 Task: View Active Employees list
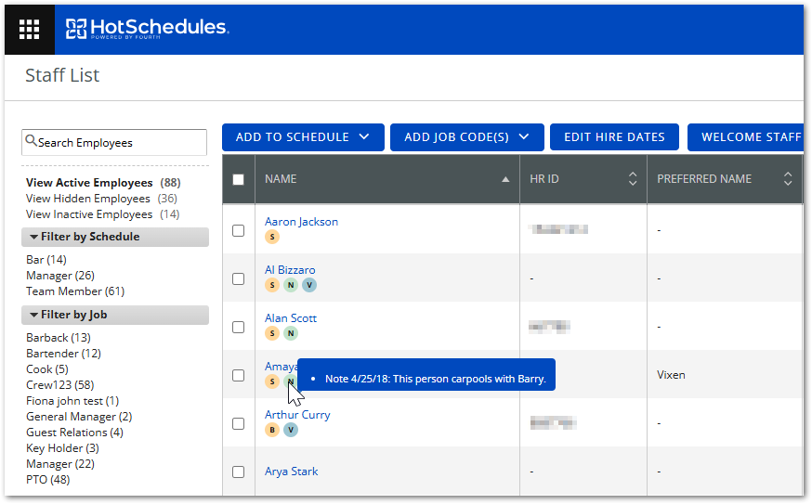point(103,183)
